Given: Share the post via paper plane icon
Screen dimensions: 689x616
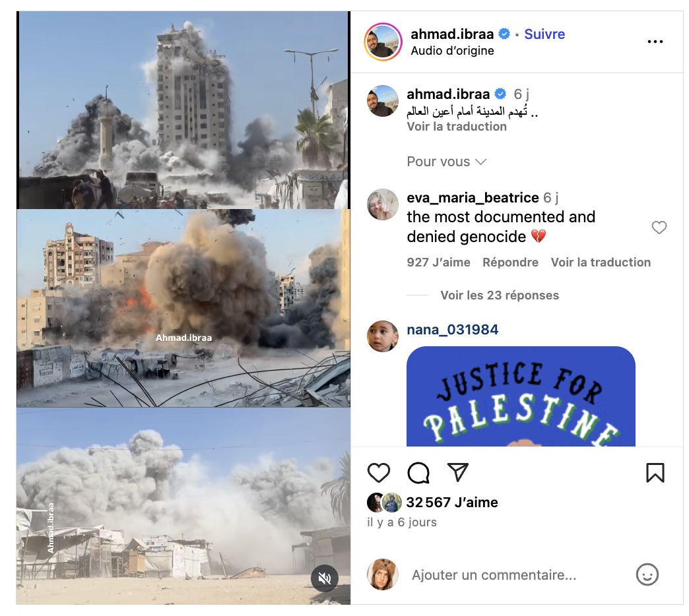Looking at the screenshot, I should (x=458, y=472).
